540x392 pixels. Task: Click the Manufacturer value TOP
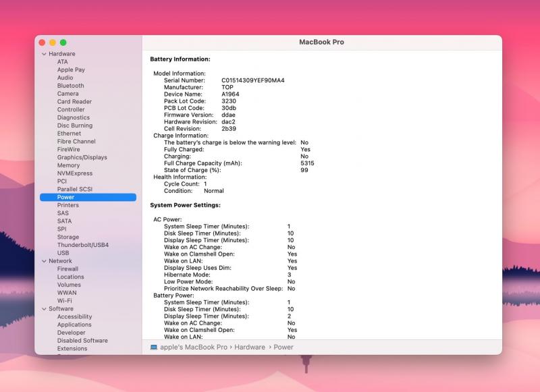pyautogui.click(x=227, y=87)
